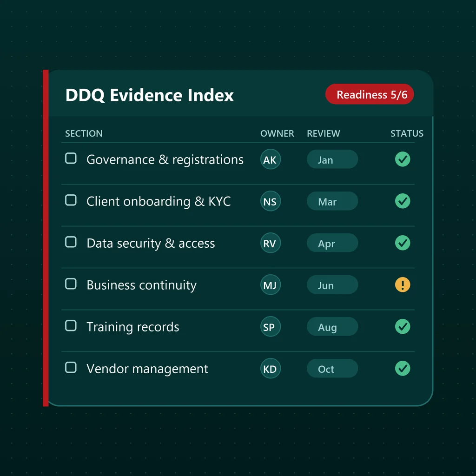476x476 pixels.
Task: Click the yellow warning status for Business continuity
Action: pyautogui.click(x=402, y=285)
